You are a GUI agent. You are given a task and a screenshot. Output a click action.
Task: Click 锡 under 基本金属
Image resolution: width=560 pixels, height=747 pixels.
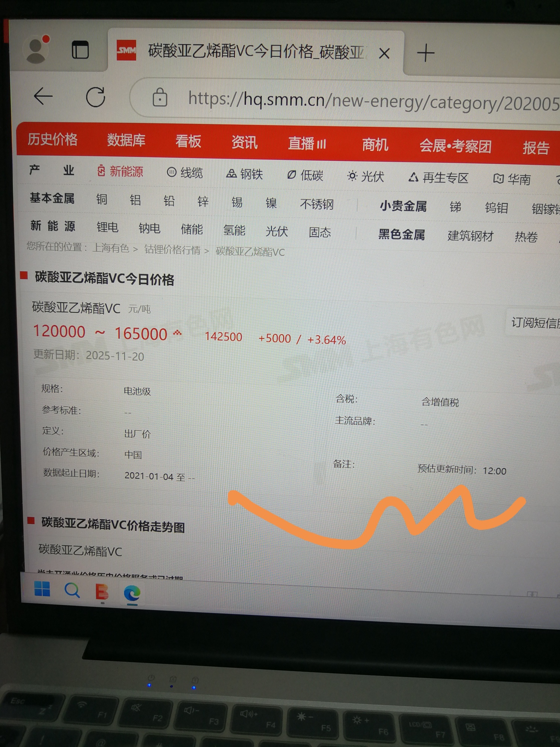(237, 202)
